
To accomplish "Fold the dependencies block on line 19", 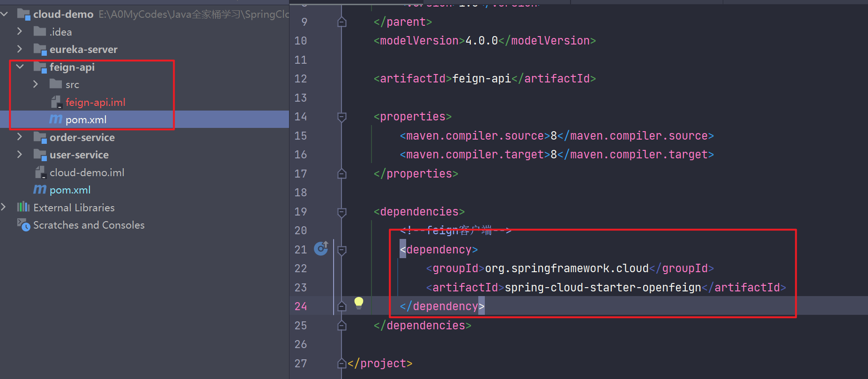I will pyautogui.click(x=342, y=212).
